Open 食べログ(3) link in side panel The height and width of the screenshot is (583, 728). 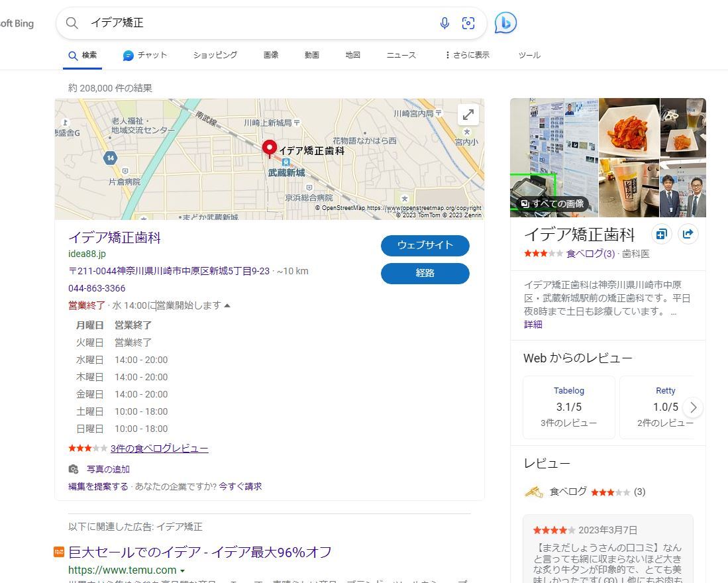[591, 254]
